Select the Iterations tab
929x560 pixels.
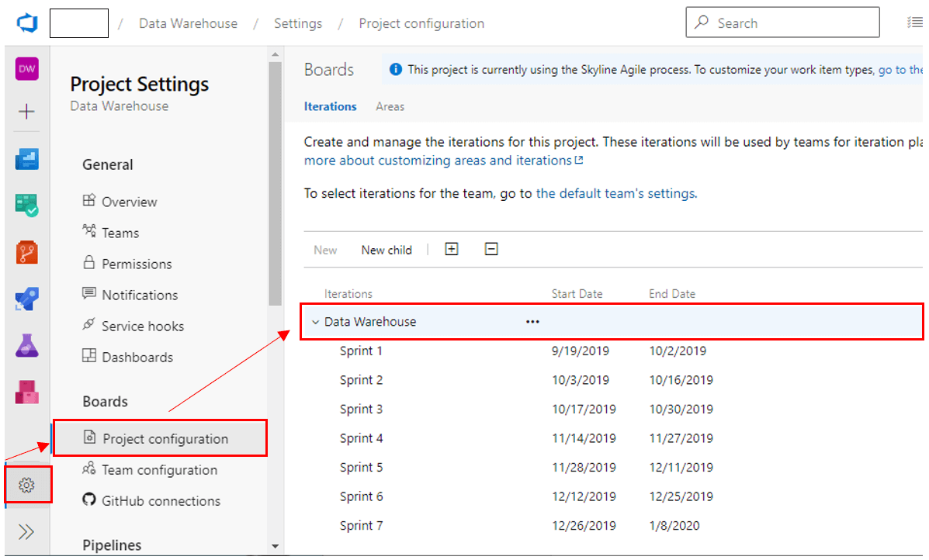pyautogui.click(x=331, y=106)
